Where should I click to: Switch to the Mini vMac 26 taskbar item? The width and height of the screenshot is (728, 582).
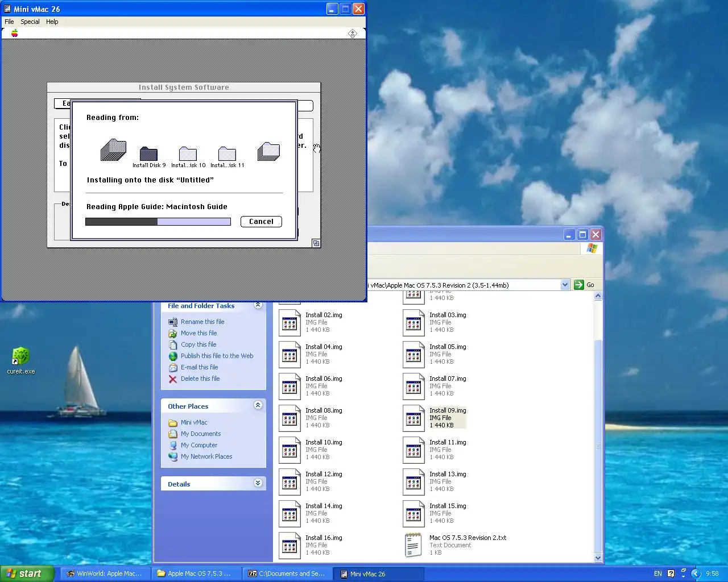[x=378, y=573]
